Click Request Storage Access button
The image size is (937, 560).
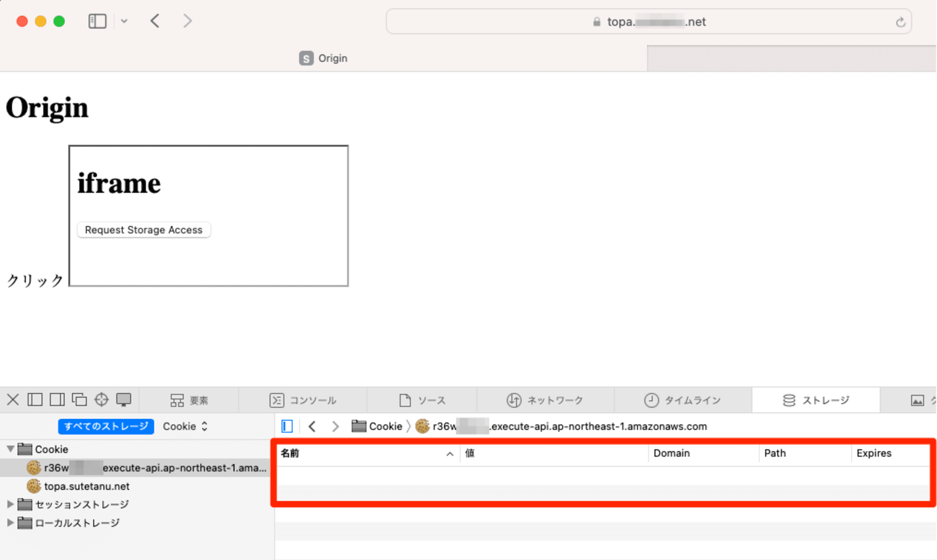point(144,230)
